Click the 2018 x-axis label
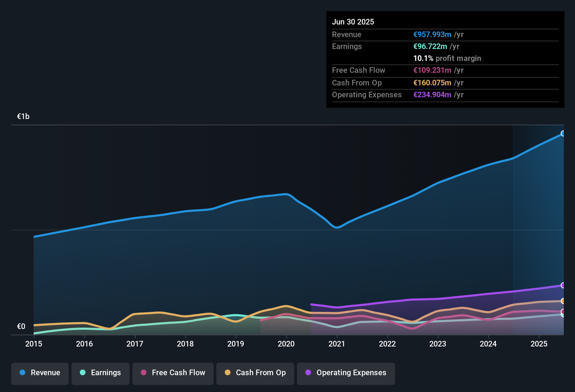 185,344
